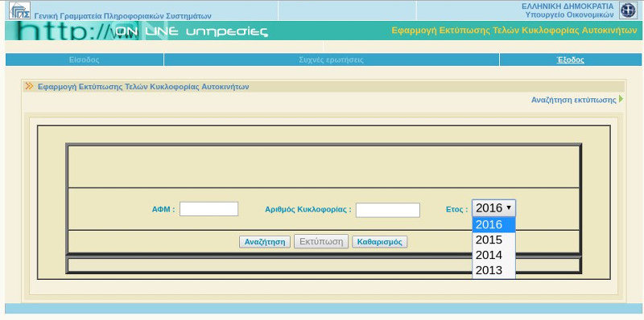Open Συχνές ερωτήσεις menu item
The image size is (644, 320).
(x=332, y=59)
